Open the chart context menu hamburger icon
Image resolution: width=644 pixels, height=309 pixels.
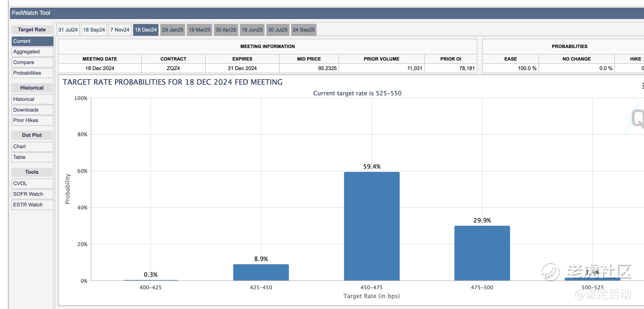643,86
